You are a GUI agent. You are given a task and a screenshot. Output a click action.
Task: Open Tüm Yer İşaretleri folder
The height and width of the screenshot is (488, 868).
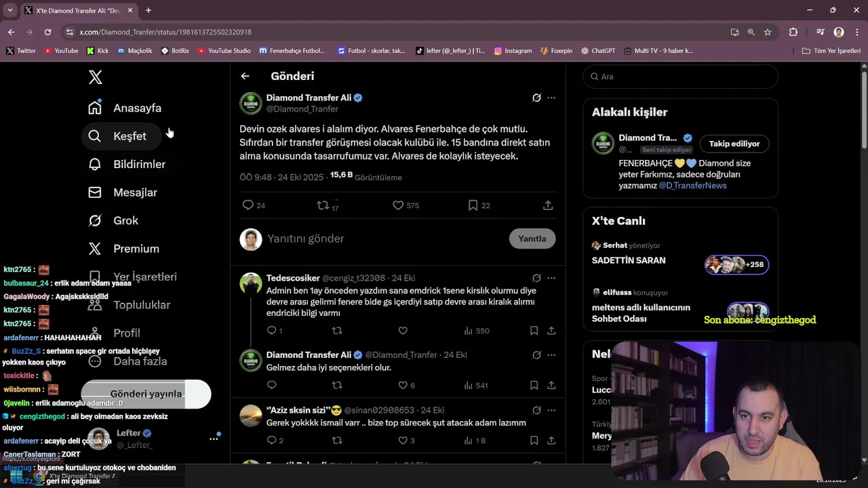[831, 51]
